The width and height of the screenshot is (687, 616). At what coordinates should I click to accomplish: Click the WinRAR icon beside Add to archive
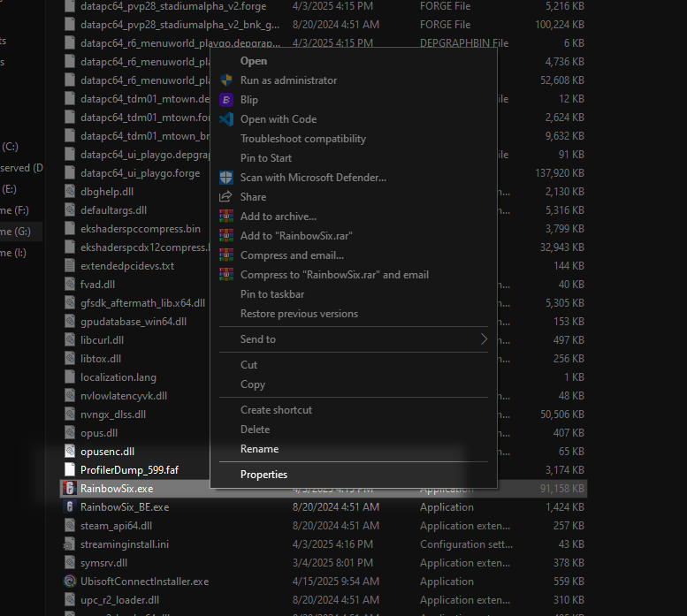tap(226, 217)
